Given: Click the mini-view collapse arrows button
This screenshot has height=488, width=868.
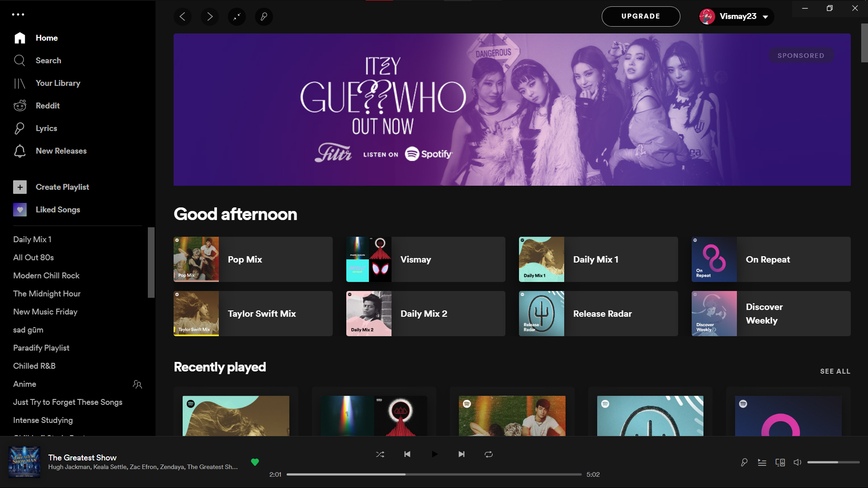Looking at the screenshot, I should click(x=237, y=17).
